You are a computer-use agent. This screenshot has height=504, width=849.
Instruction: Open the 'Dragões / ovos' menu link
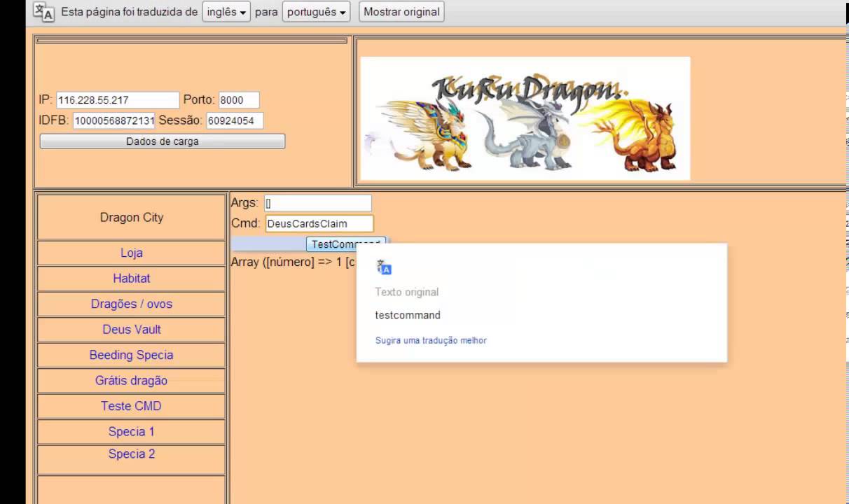(x=132, y=304)
